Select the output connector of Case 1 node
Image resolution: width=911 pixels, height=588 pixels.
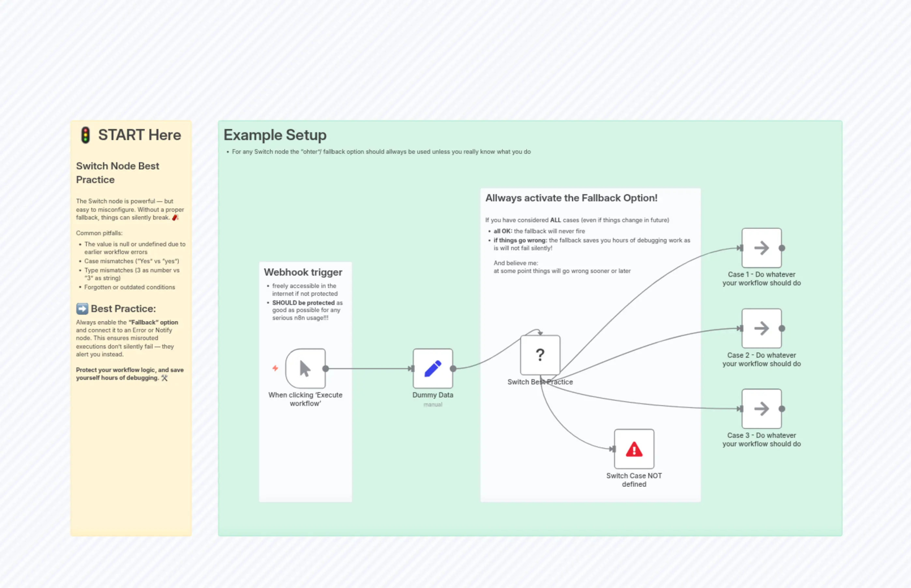point(782,248)
